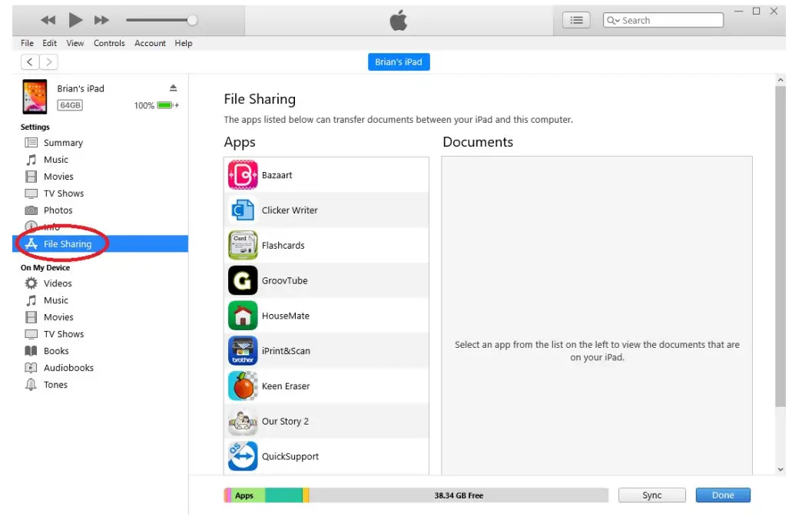Screen dimensions: 812x516
Task: Open the Help menu
Action: tap(184, 43)
